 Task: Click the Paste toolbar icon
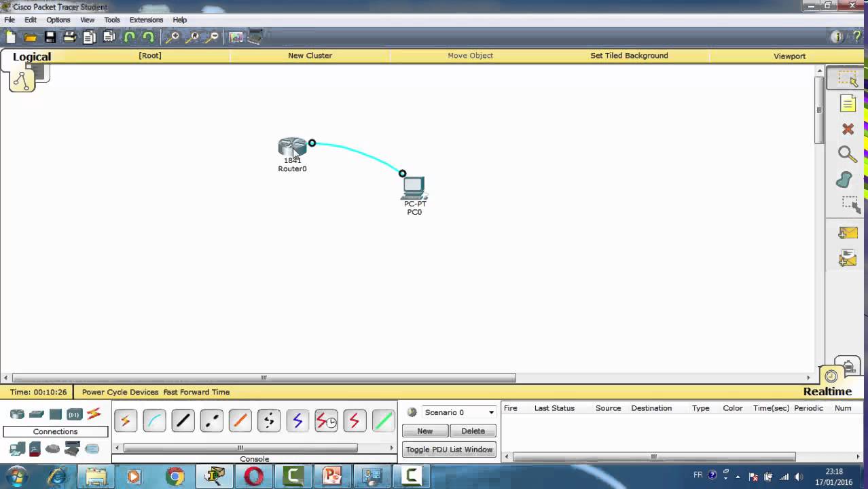[x=109, y=37]
